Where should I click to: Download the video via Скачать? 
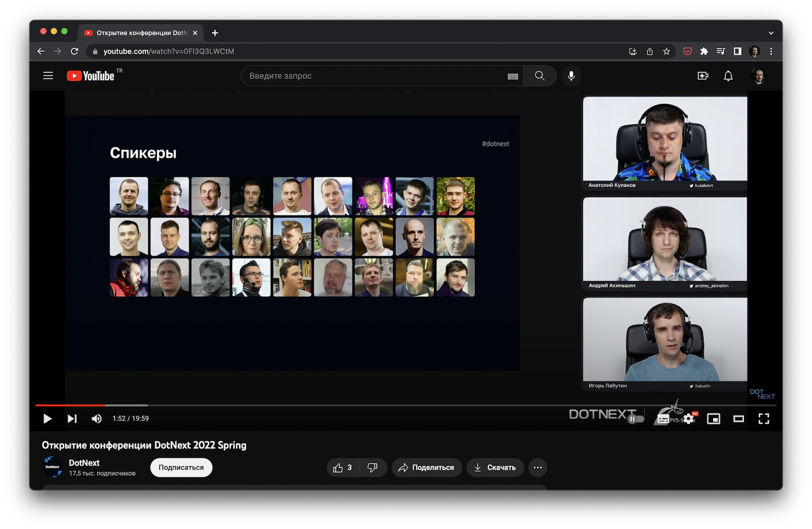[495, 468]
